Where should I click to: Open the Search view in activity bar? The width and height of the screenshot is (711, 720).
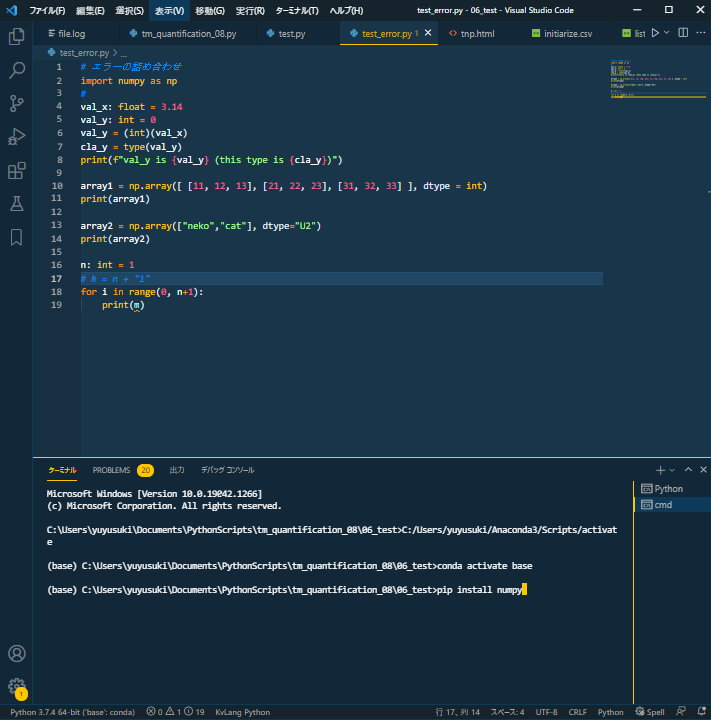[17, 70]
